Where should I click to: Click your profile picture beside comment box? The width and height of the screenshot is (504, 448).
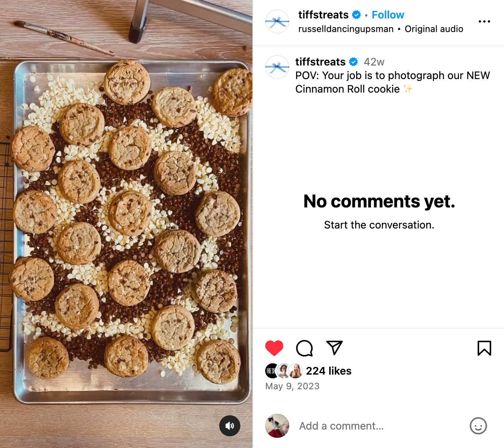tap(277, 426)
